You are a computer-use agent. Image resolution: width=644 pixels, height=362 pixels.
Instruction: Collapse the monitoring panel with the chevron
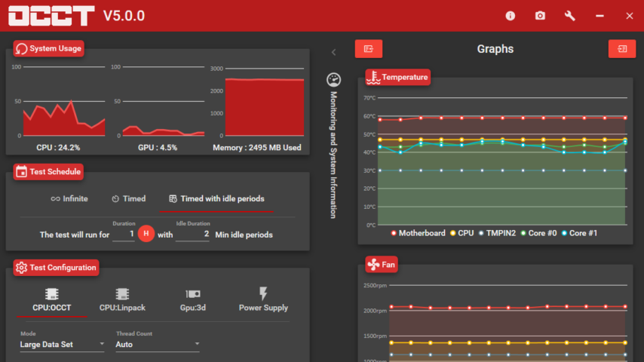coord(333,52)
